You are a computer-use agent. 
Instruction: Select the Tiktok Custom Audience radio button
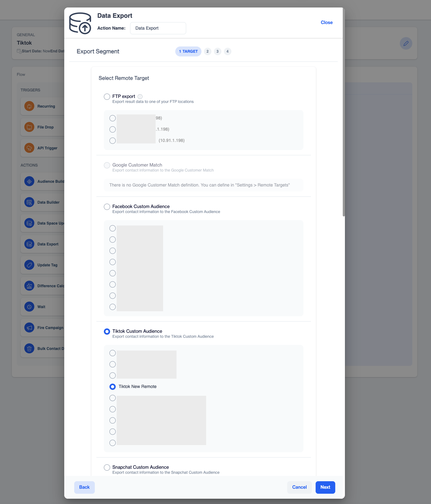pos(107,332)
